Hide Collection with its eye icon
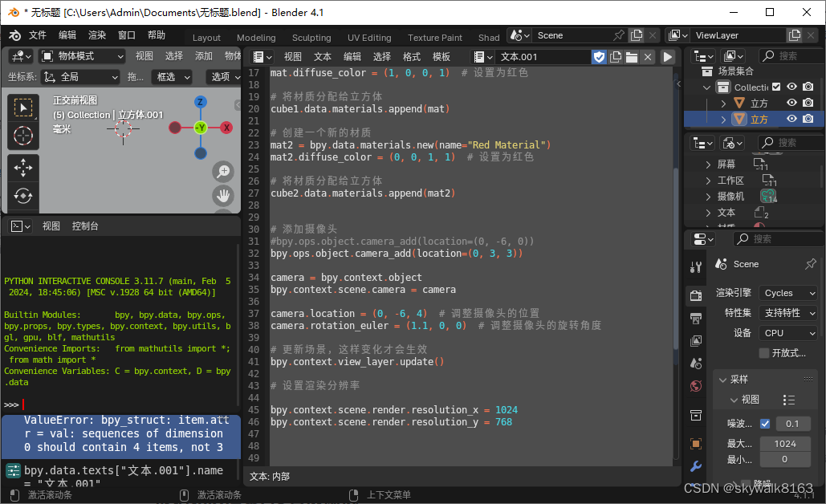Screen dimensions: 826x504 tap(791, 87)
